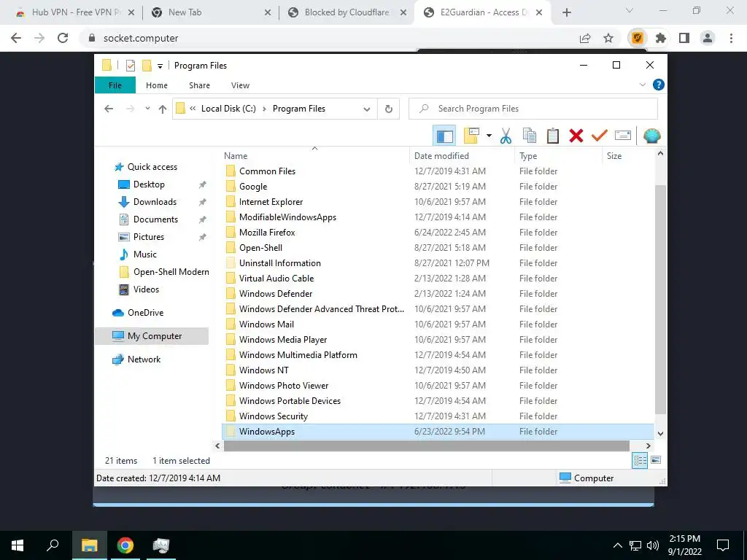Image resolution: width=747 pixels, height=560 pixels.
Task: Switch to Large icons view icon
Action: coord(656,460)
